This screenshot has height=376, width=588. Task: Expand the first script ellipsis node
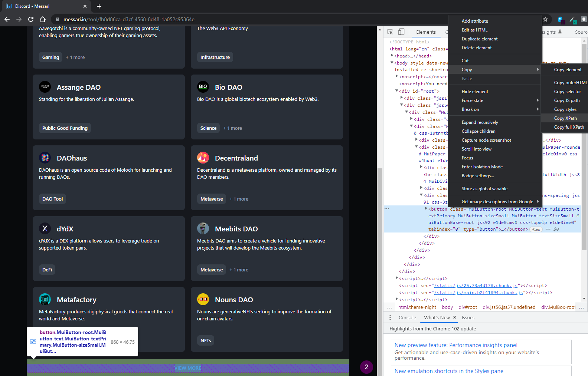(397, 278)
